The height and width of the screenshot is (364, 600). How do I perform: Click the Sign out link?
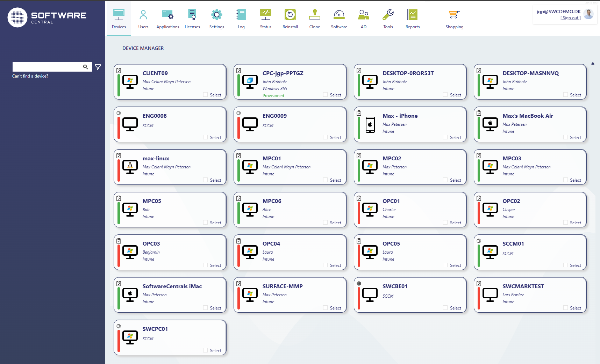pyautogui.click(x=570, y=18)
